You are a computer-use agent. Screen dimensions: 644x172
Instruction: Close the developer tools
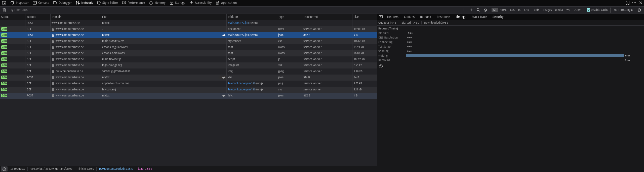tap(641, 3)
